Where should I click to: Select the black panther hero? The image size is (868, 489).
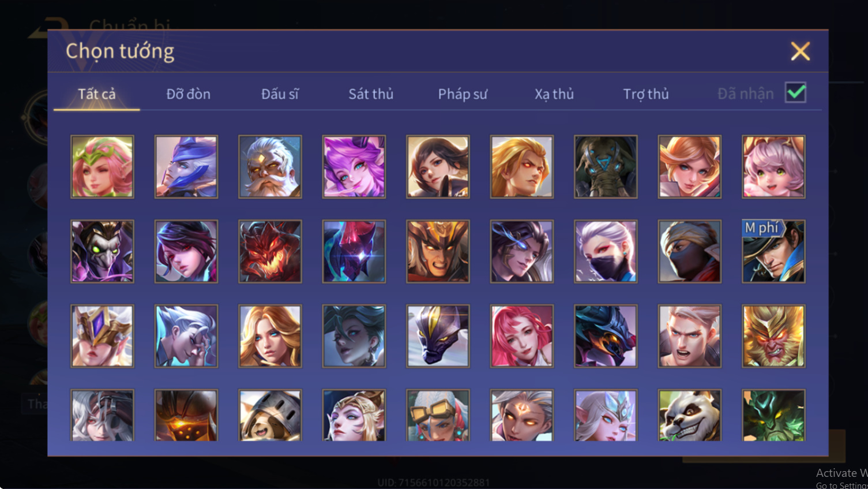[x=438, y=336]
